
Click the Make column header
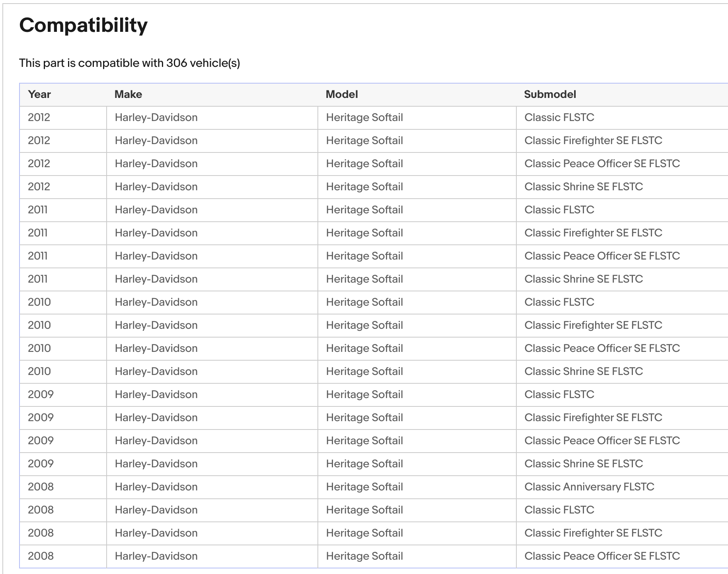128,94
